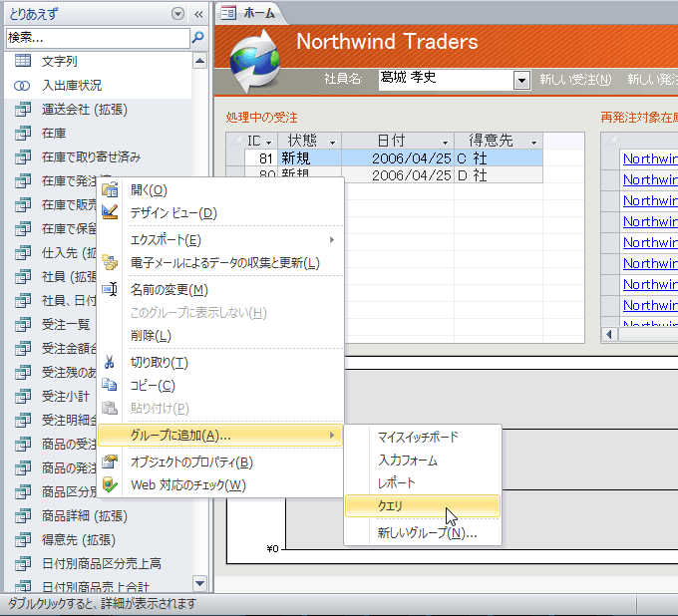The width and height of the screenshot is (678, 616).
Task: Click the query icon beside 運送会社 (拡張)
Action: tap(23, 110)
